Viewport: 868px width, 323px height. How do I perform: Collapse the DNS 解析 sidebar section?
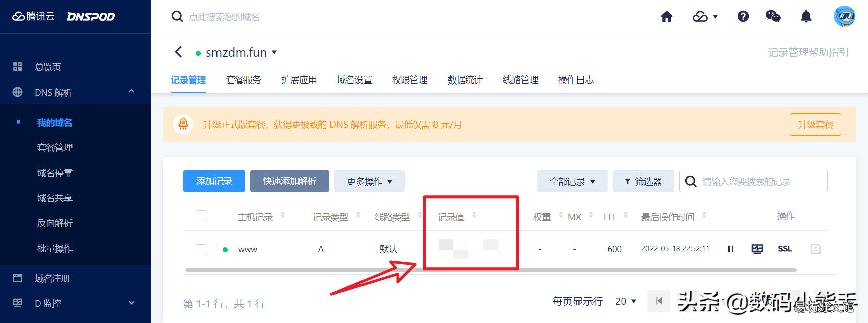click(131, 91)
